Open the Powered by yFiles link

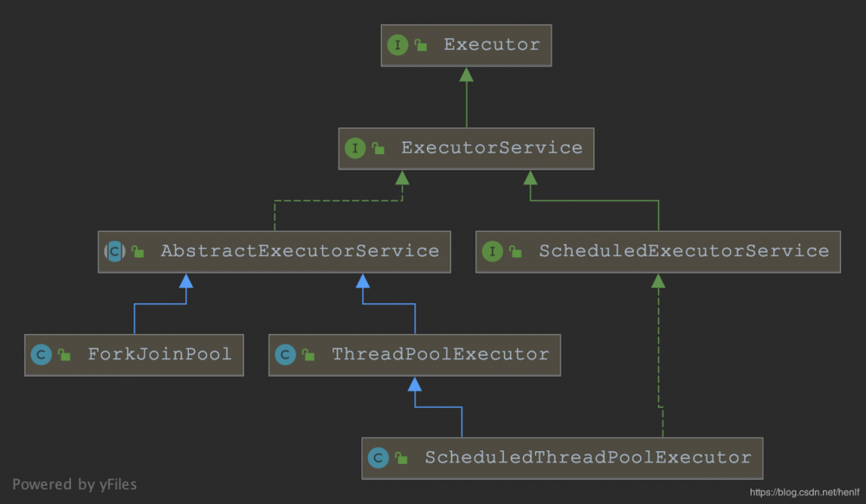(74, 484)
